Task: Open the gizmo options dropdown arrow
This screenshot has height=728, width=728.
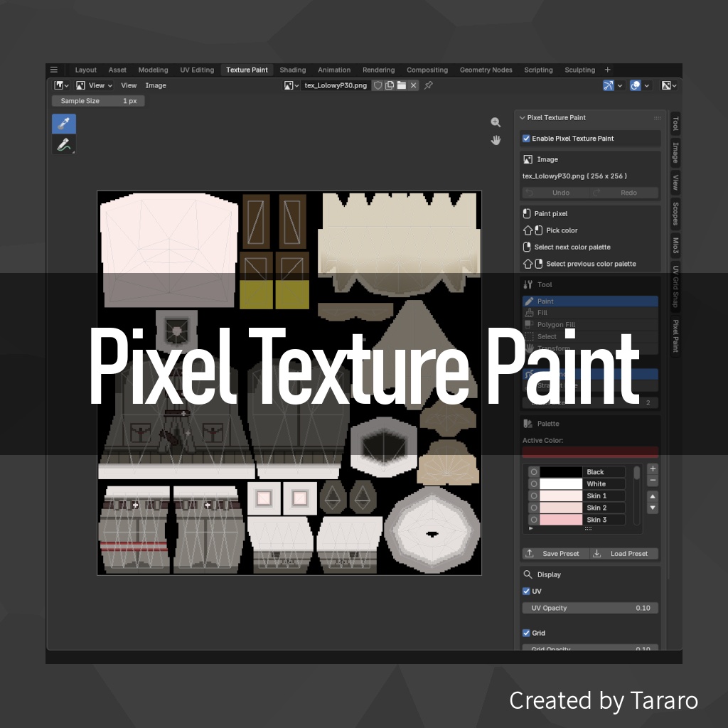Action: click(620, 85)
